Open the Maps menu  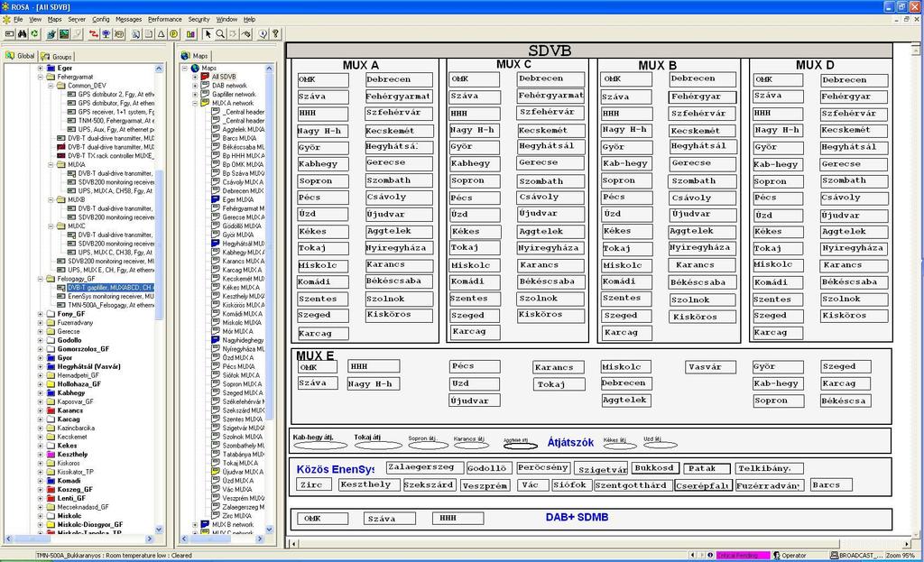(x=54, y=20)
